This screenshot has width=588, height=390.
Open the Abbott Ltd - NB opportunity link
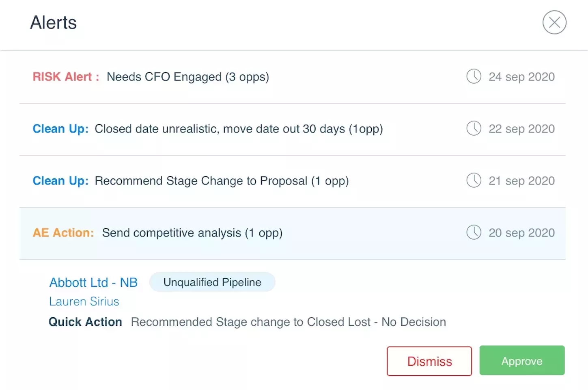point(93,282)
